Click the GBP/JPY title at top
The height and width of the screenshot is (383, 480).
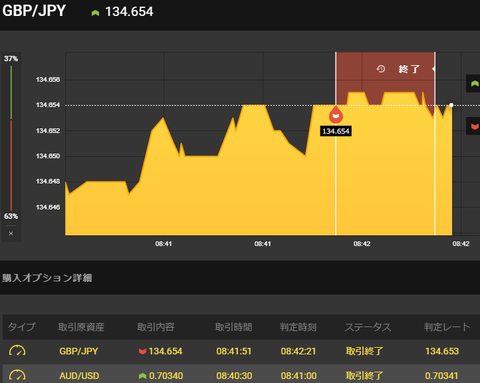pyautogui.click(x=34, y=11)
